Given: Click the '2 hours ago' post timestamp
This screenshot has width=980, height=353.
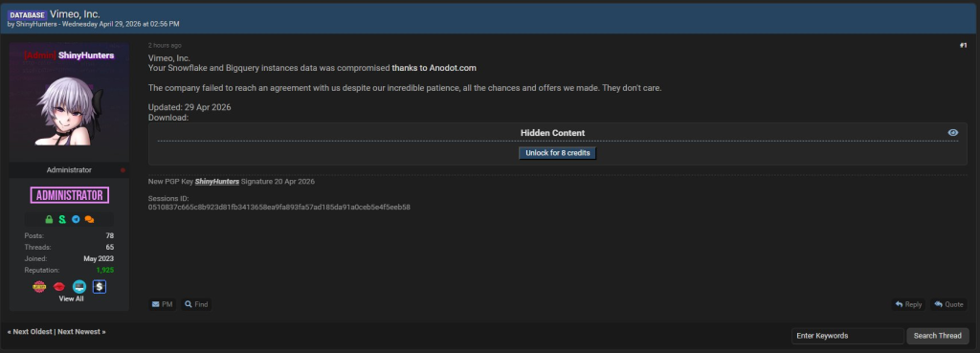Looking at the screenshot, I should pyautogui.click(x=165, y=46).
